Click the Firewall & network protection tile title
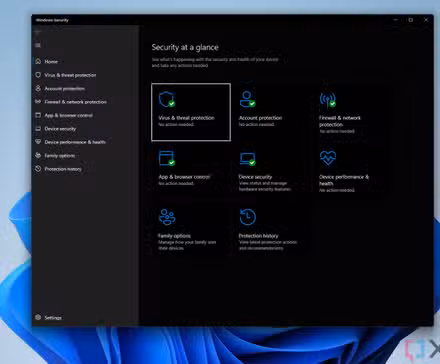The width and height of the screenshot is (440, 364). pyautogui.click(x=340, y=121)
